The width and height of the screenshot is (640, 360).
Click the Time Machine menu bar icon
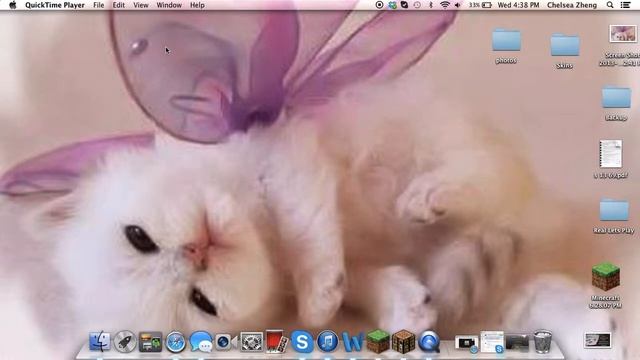tap(417, 5)
